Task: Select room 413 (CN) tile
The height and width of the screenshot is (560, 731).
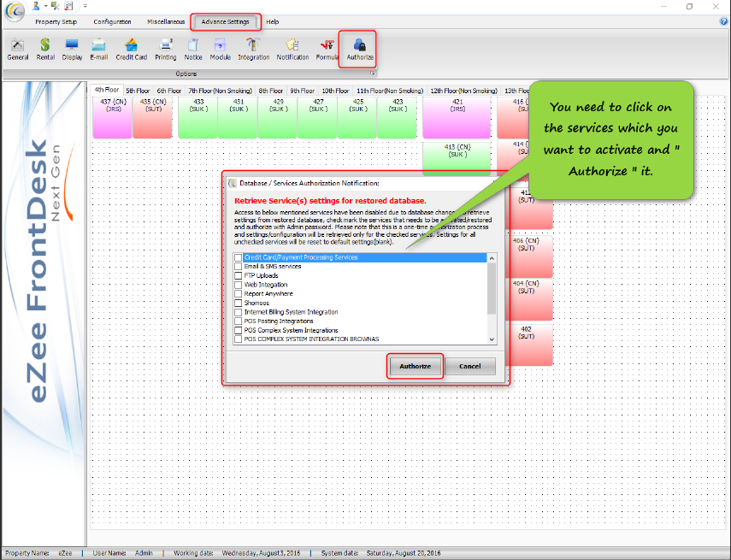Action: point(457,157)
